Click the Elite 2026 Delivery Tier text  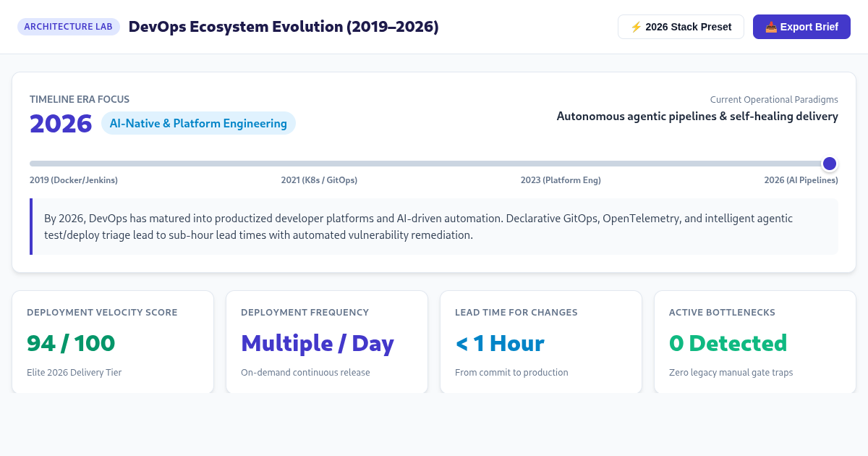75,373
